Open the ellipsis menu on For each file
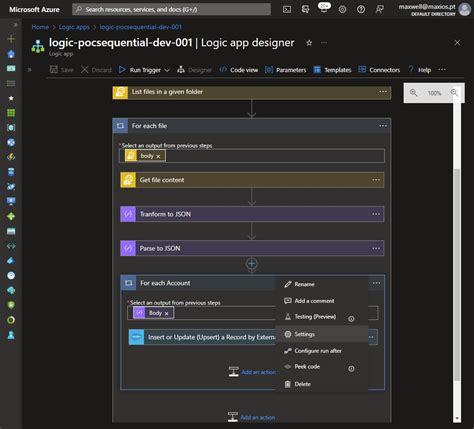 pos(383,126)
